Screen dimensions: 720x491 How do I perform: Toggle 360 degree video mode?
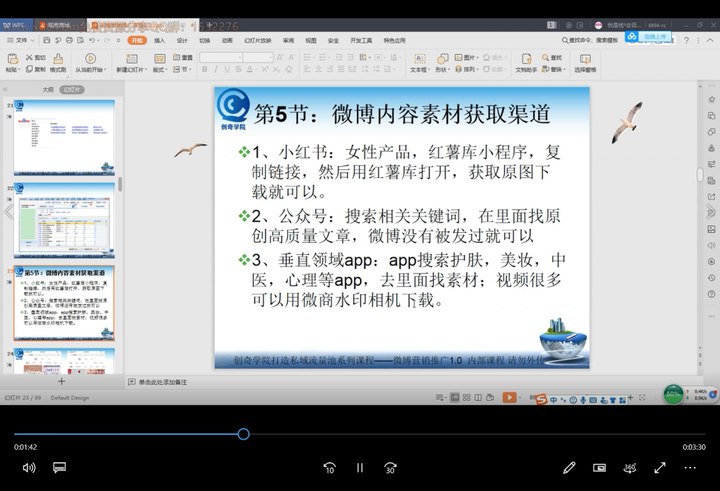pyautogui.click(x=630, y=468)
